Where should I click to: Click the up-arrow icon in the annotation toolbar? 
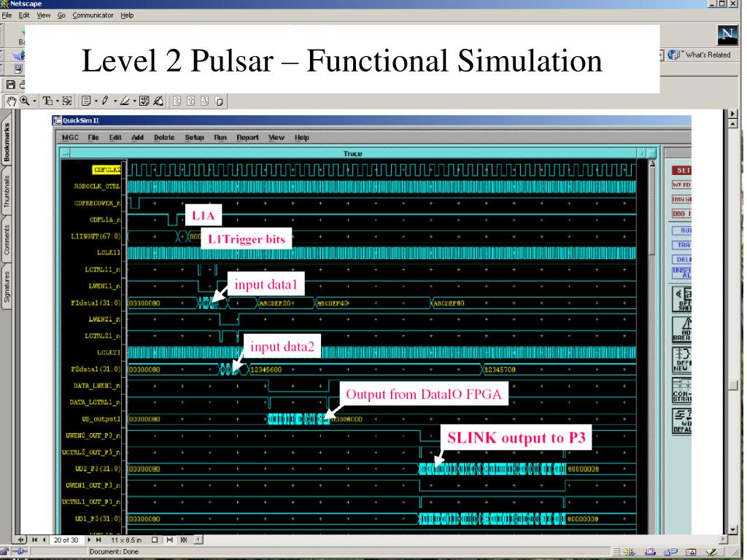pyautogui.click(x=191, y=101)
